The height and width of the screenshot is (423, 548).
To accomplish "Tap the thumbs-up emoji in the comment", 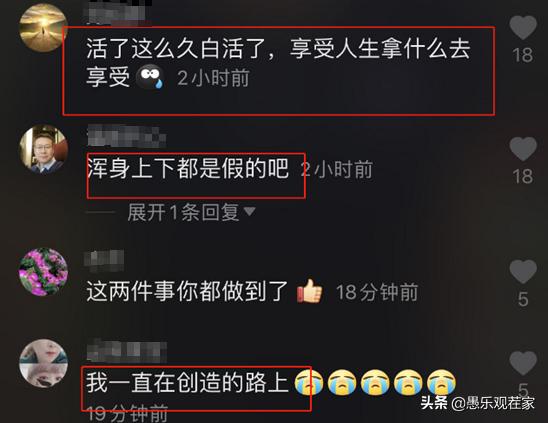I will point(309,291).
